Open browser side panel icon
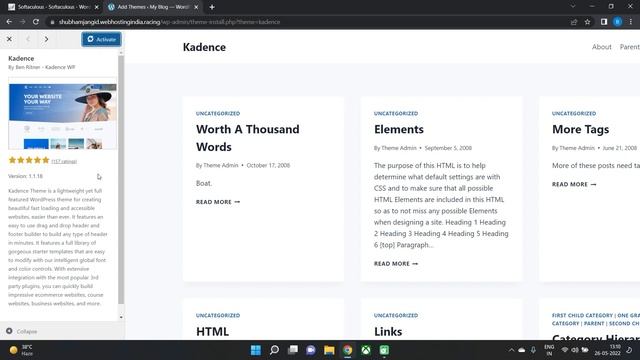The height and width of the screenshot is (360, 640). click(x=604, y=22)
